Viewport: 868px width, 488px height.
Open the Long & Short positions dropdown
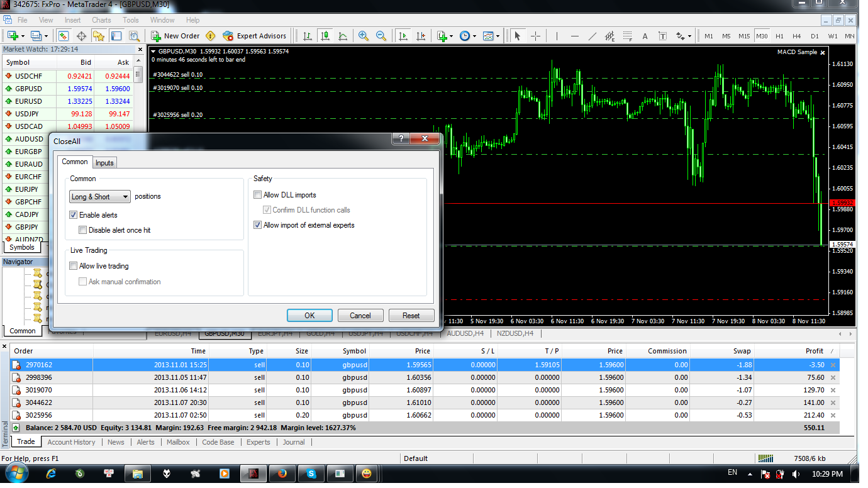100,197
